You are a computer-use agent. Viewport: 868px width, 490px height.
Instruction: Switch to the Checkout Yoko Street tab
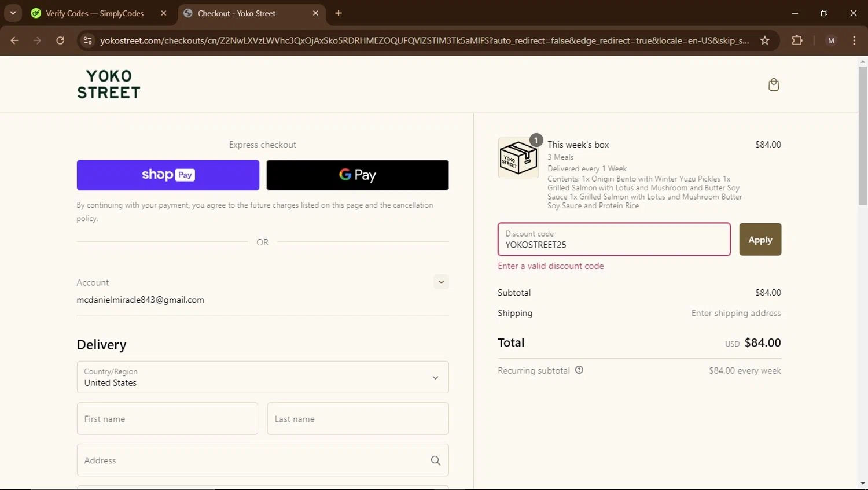(251, 13)
